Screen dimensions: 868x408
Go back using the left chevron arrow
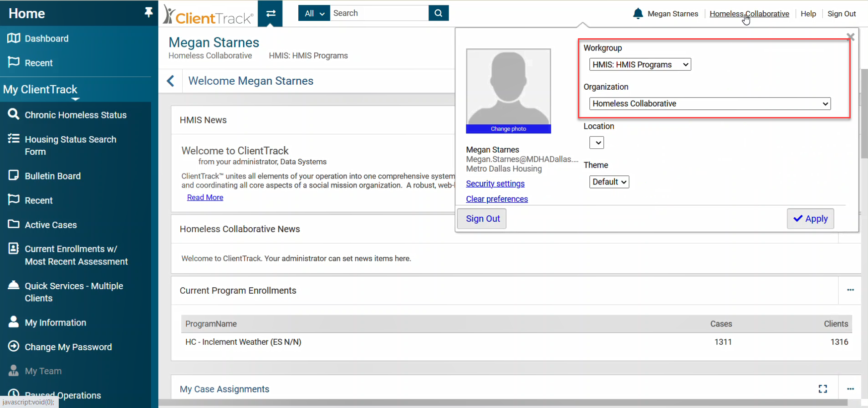(x=170, y=81)
